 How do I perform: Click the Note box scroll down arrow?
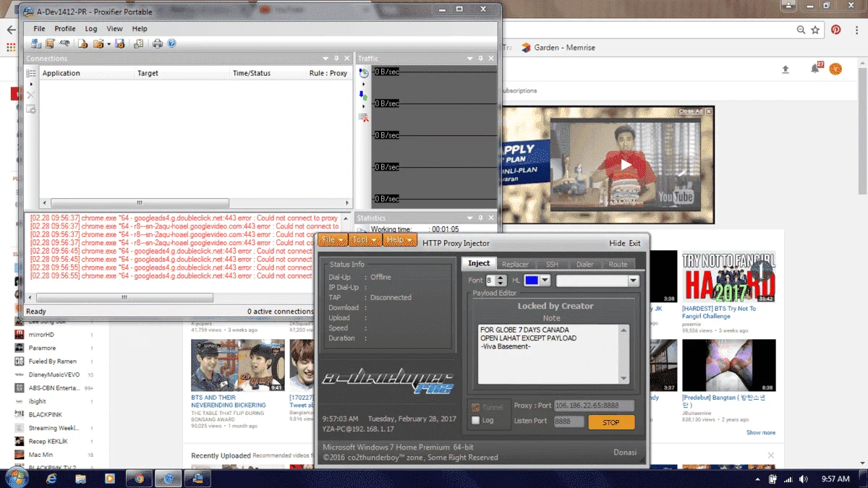[624, 378]
